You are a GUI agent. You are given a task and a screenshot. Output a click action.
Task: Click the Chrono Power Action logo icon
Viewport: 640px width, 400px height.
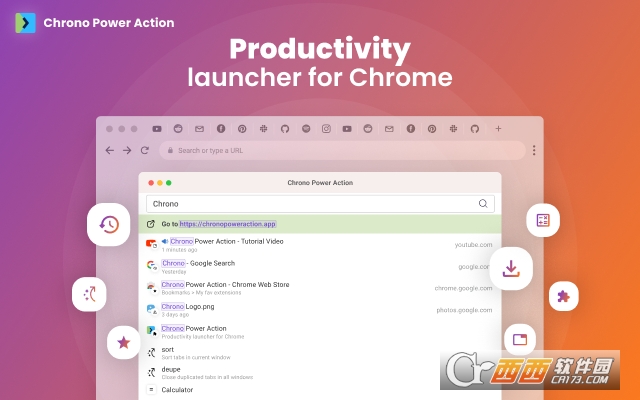tap(25, 23)
